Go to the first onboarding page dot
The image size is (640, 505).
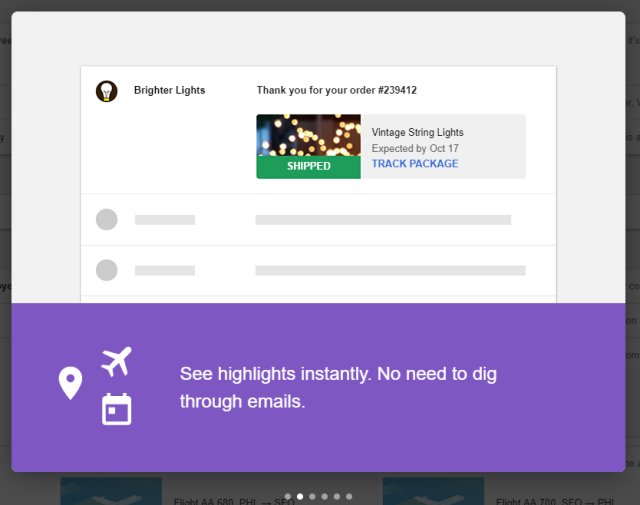click(288, 496)
